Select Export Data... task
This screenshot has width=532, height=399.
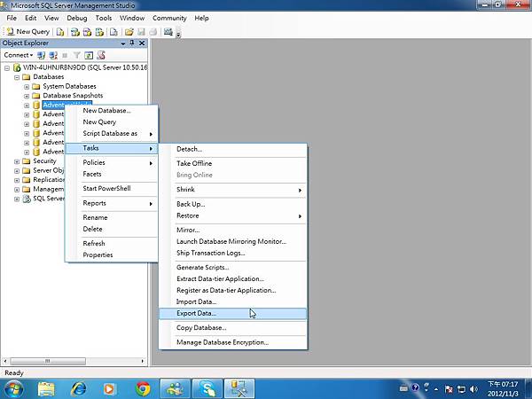click(232, 314)
